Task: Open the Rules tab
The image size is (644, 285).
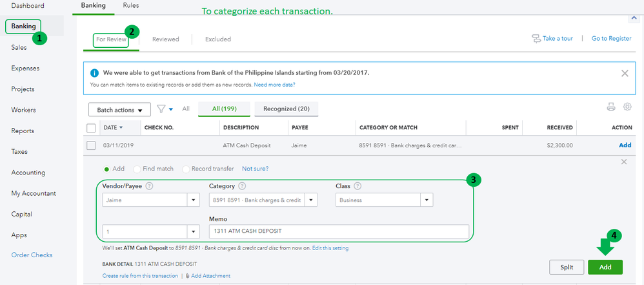Action: [x=130, y=6]
